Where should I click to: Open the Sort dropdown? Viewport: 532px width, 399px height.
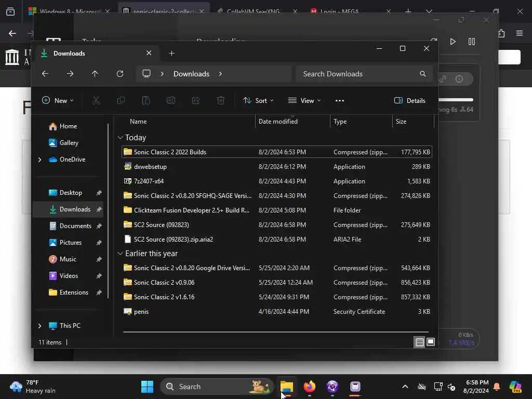click(x=258, y=100)
